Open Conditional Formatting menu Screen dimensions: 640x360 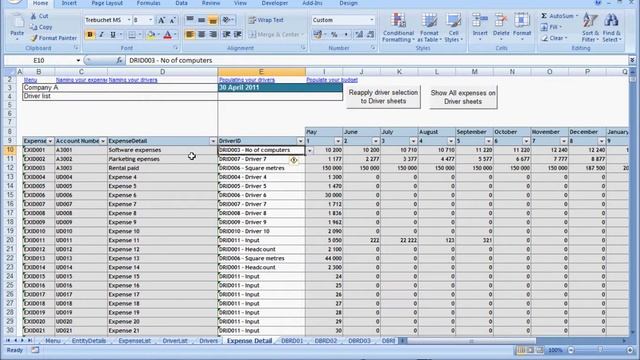tap(398, 27)
